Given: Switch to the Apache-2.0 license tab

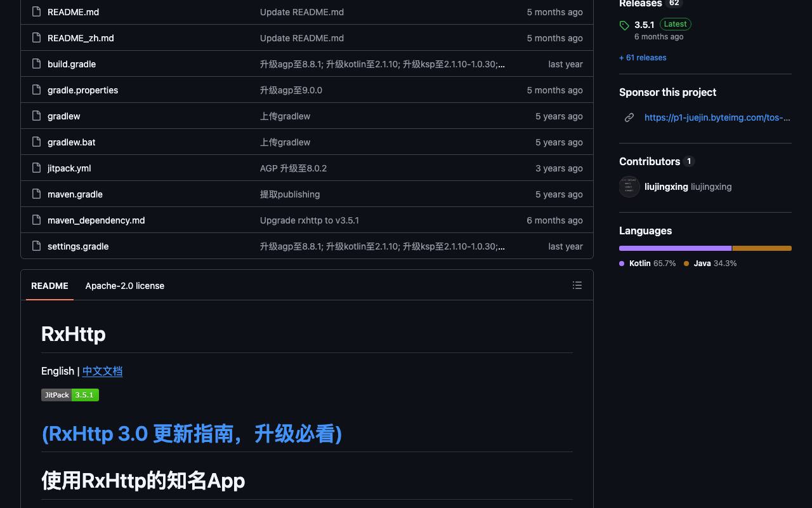Looking at the screenshot, I should pyautogui.click(x=125, y=286).
